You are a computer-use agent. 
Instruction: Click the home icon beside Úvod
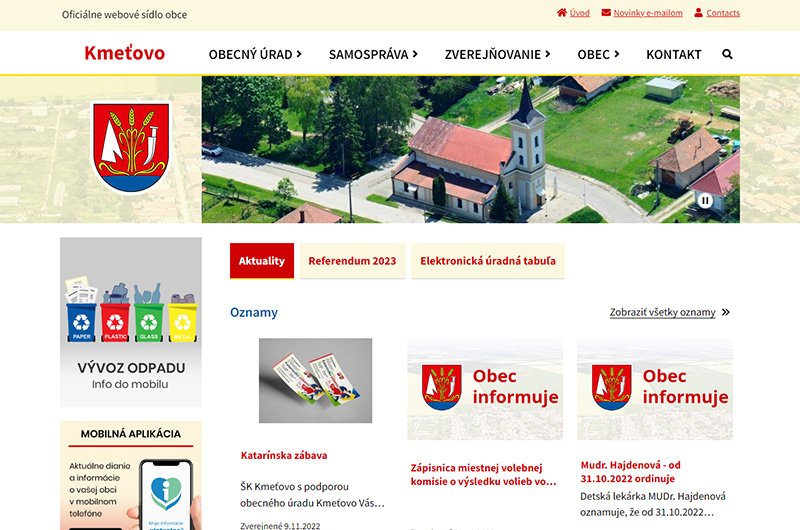[x=562, y=13]
